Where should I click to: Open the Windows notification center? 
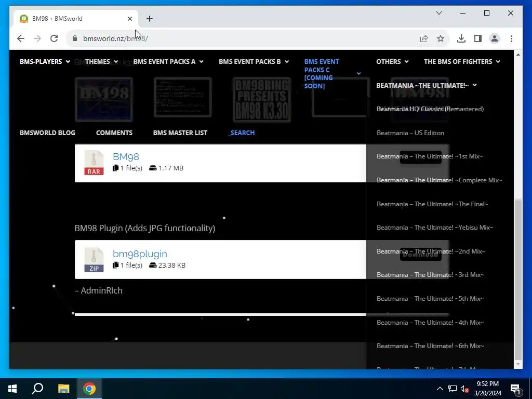point(515,389)
